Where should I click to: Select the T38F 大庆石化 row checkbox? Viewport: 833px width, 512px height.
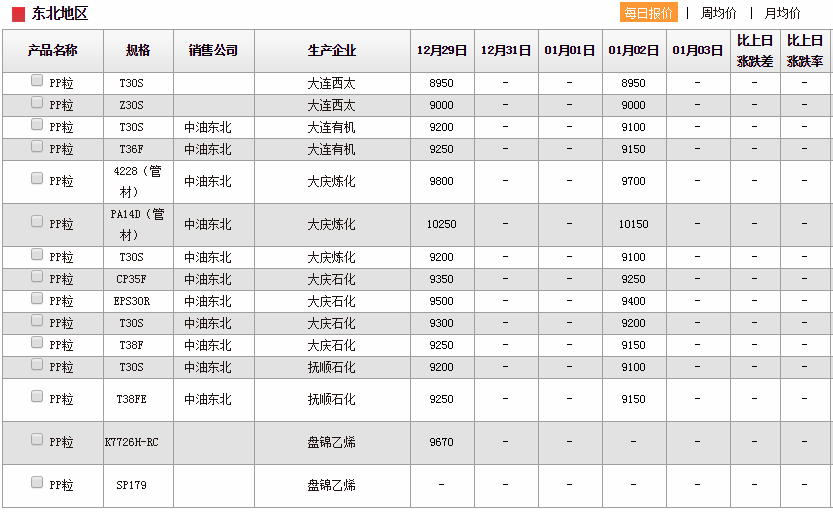[37, 342]
